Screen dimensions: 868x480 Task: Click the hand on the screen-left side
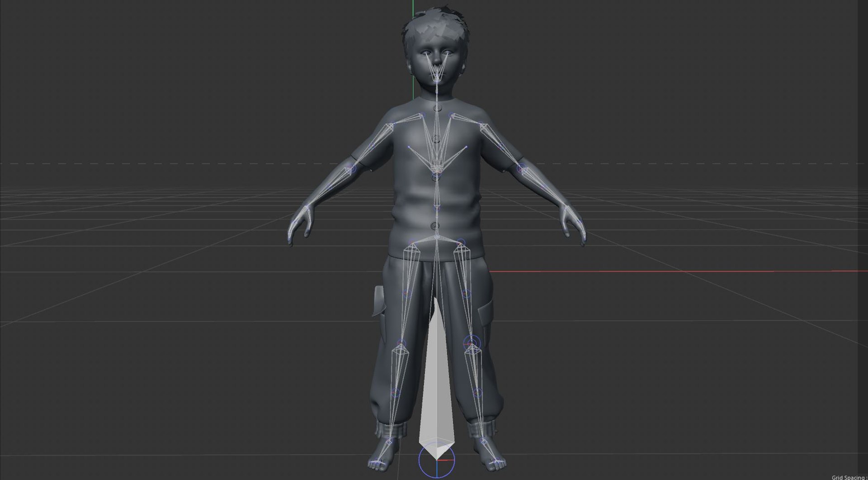tap(300, 226)
